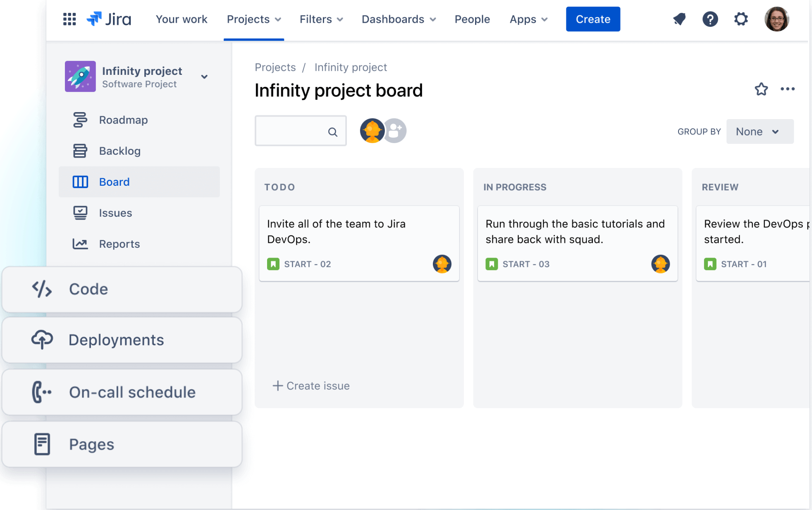Click the add people avatar icon
This screenshot has width=812, height=510.
click(x=395, y=131)
